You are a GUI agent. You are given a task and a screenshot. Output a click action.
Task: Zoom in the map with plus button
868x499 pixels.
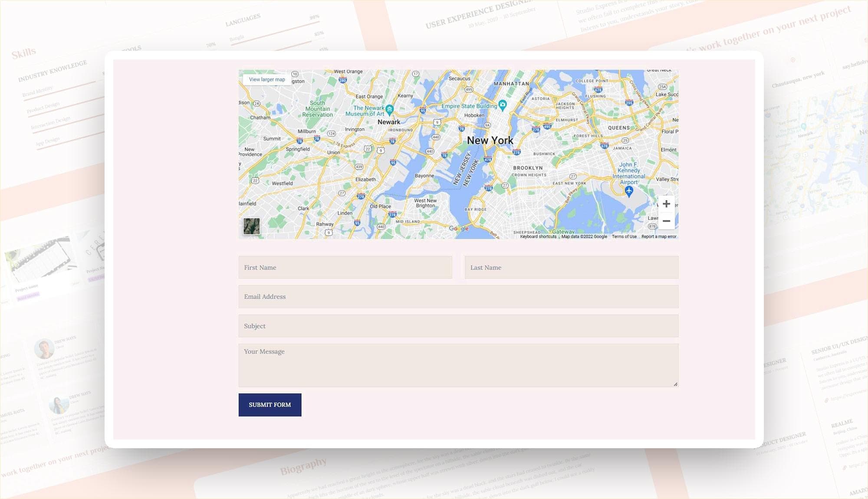[x=666, y=204]
